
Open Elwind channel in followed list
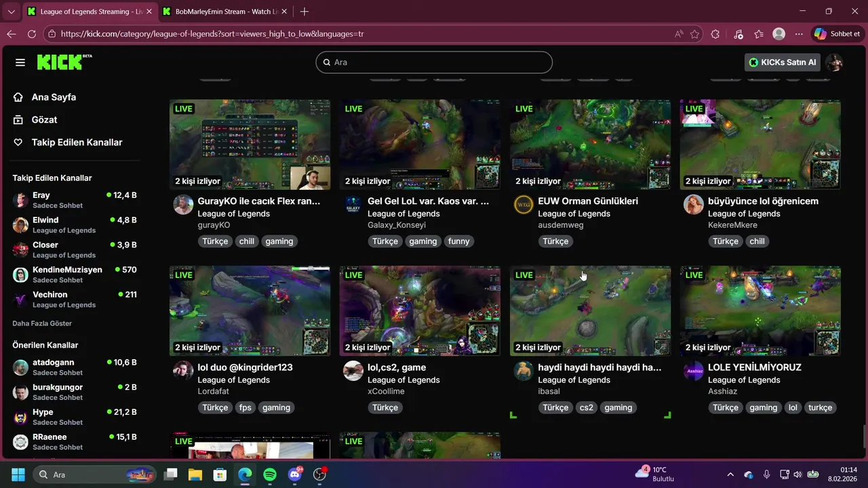pos(75,225)
